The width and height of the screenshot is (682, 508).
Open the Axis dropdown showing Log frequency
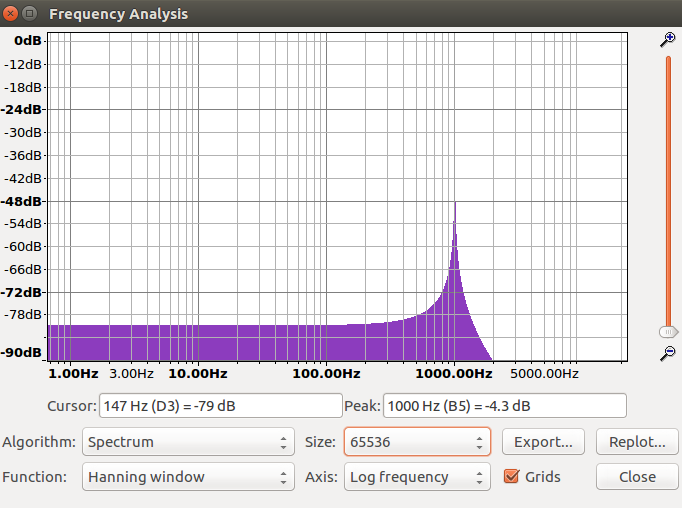416,477
